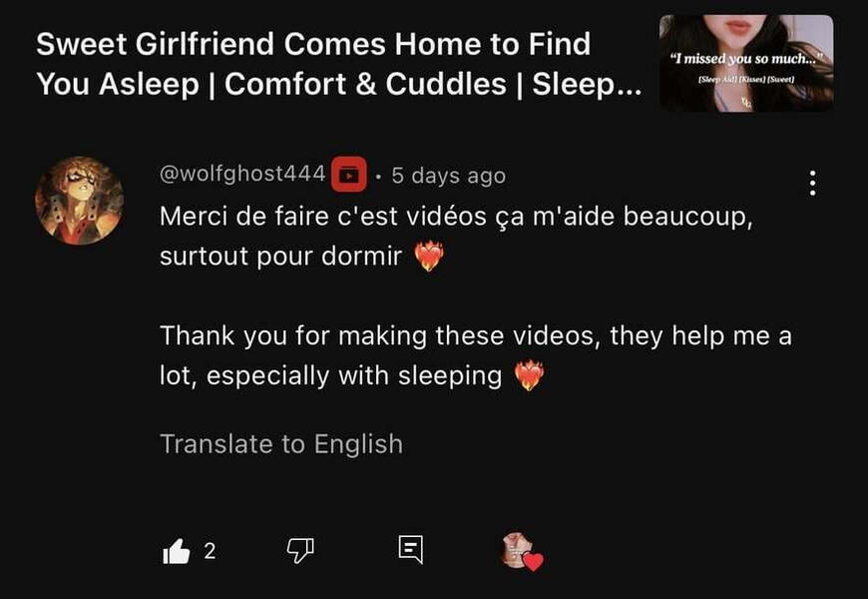
Task: Open the three-dot comment options menu
Action: [812, 183]
